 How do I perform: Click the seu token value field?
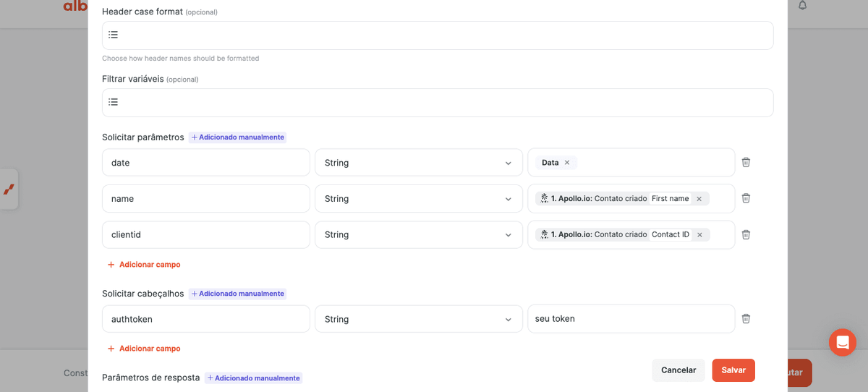tap(631, 319)
